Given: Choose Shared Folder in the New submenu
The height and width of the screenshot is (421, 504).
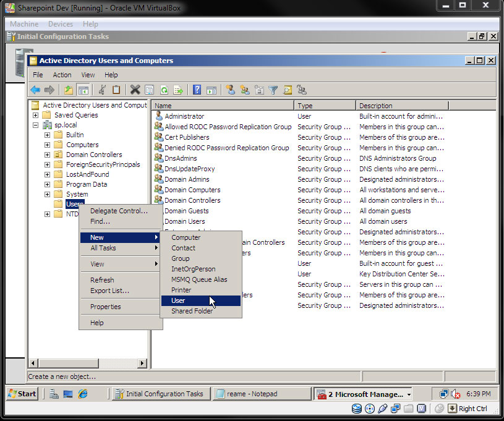Looking at the screenshot, I should tap(201, 311).
